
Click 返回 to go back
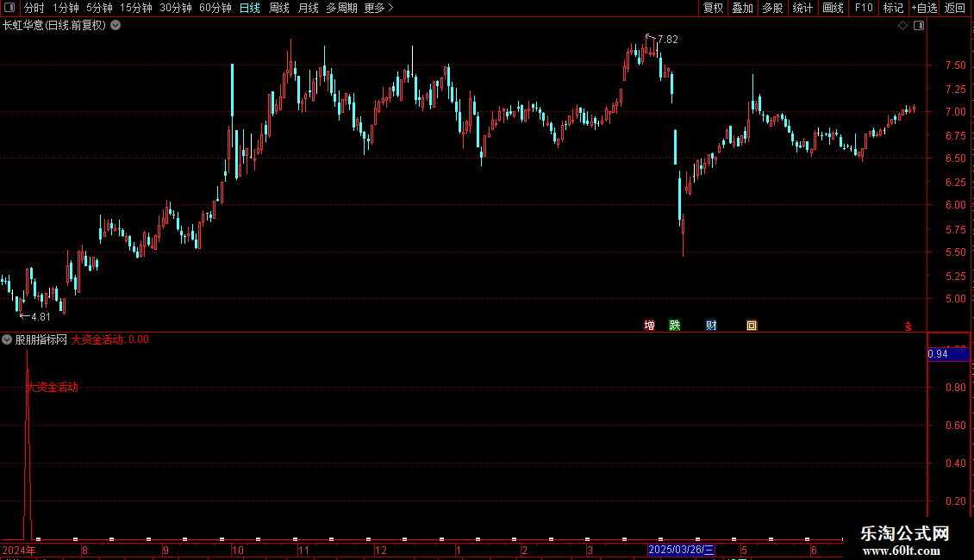tap(955, 8)
